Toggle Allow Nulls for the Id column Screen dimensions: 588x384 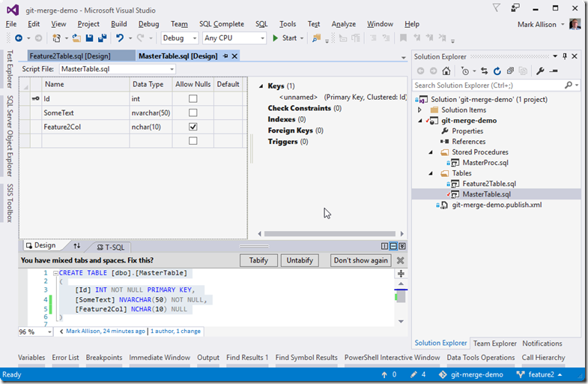[x=193, y=99]
